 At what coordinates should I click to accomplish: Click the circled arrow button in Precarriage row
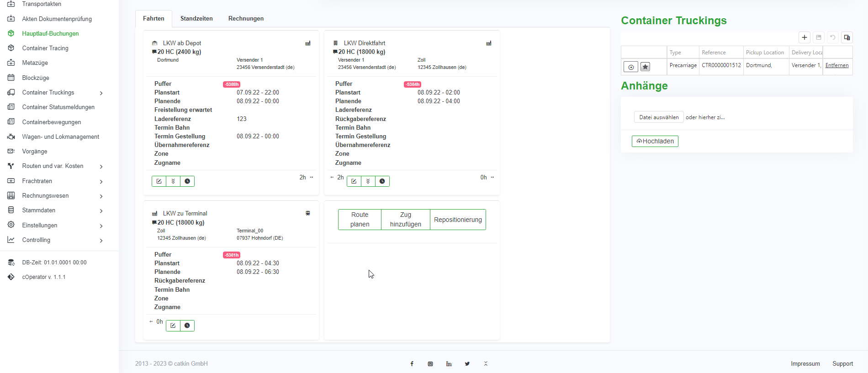(x=630, y=67)
